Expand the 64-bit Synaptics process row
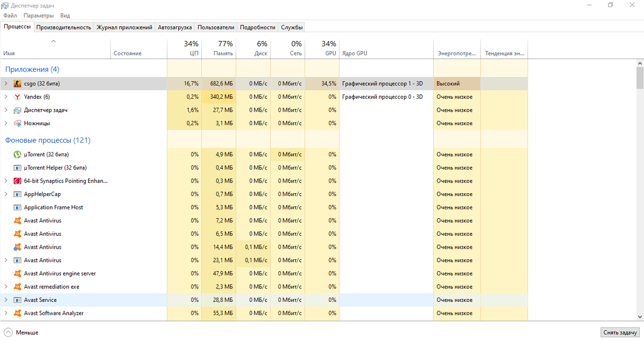The image size is (644, 342). (x=6, y=181)
